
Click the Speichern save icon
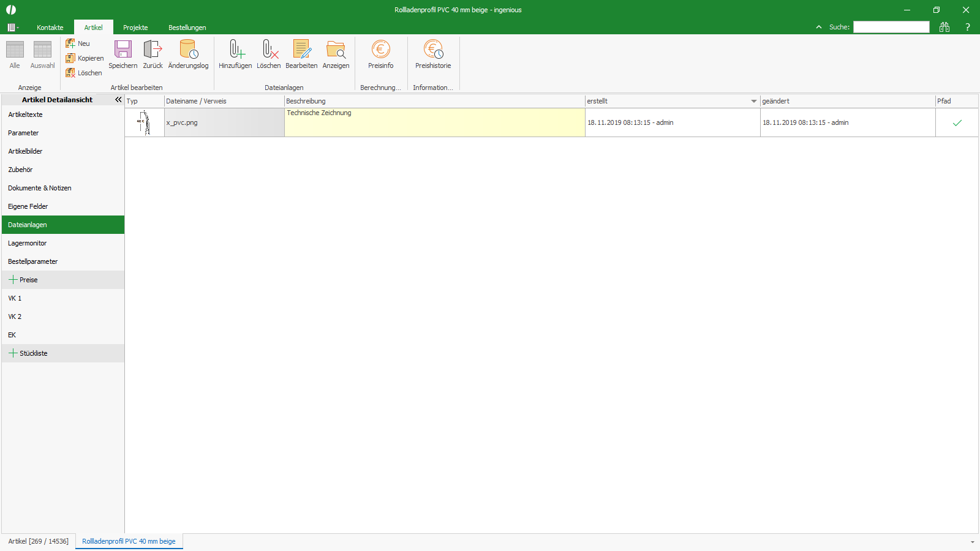pyautogui.click(x=123, y=54)
